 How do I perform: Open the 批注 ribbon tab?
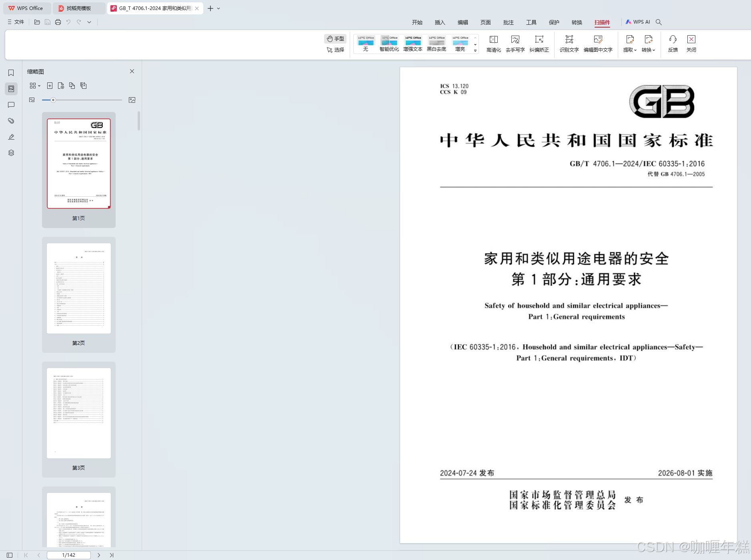509,22
